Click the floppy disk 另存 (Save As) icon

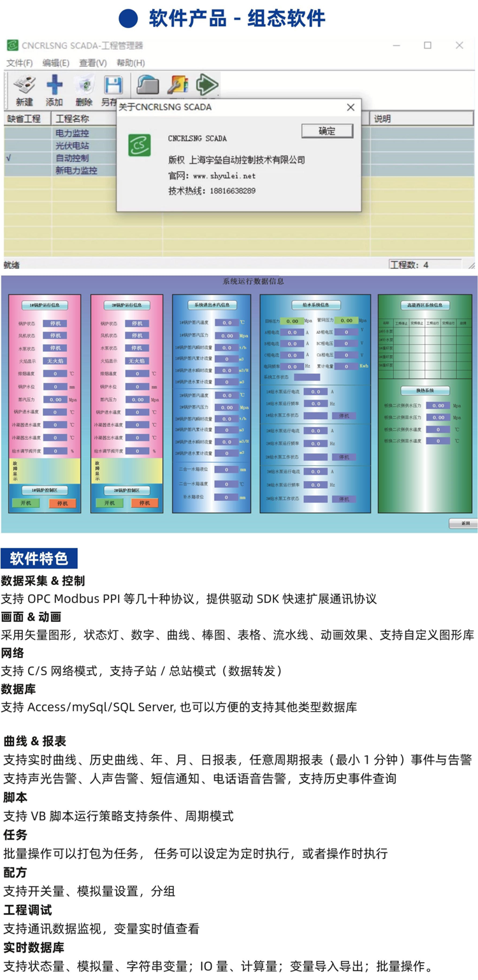click(x=113, y=85)
